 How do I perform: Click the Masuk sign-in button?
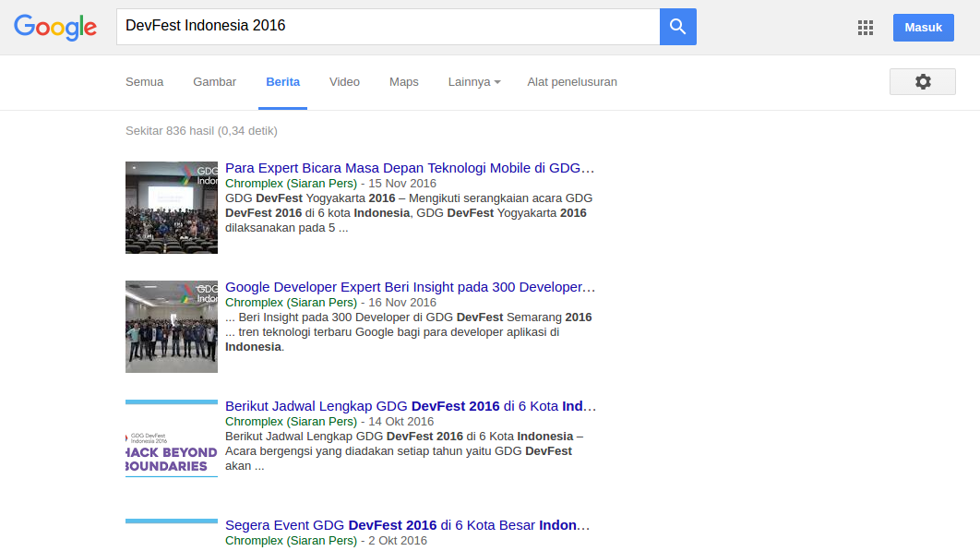point(923,28)
